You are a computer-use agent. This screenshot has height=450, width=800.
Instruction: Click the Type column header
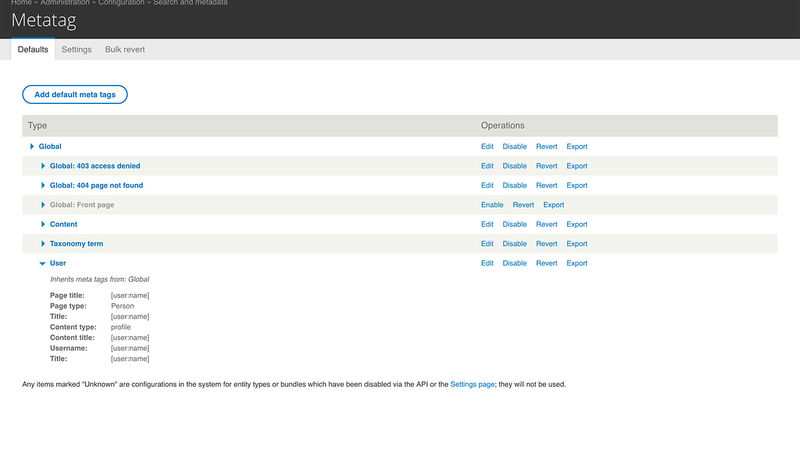(37, 126)
